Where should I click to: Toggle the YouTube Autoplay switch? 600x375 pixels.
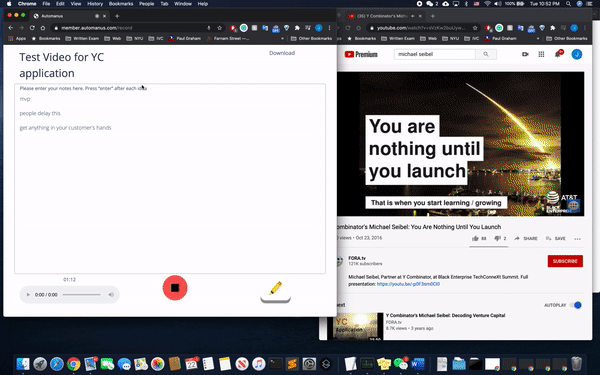click(576, 305)
